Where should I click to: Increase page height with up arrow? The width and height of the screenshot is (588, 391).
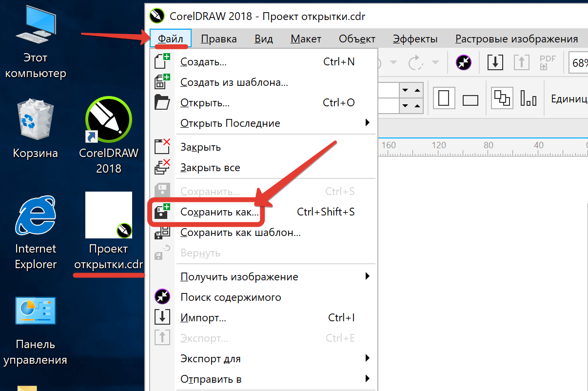click(417, 106)
